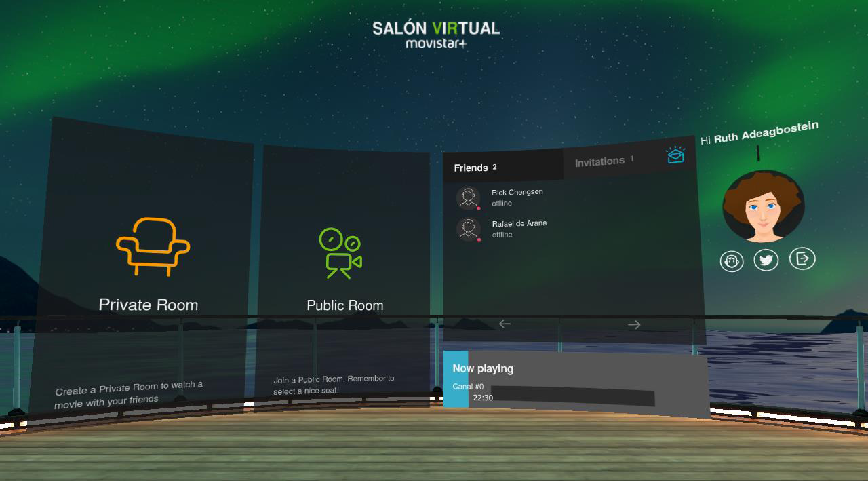Go to previous friends page arrow

pos(505,324)
